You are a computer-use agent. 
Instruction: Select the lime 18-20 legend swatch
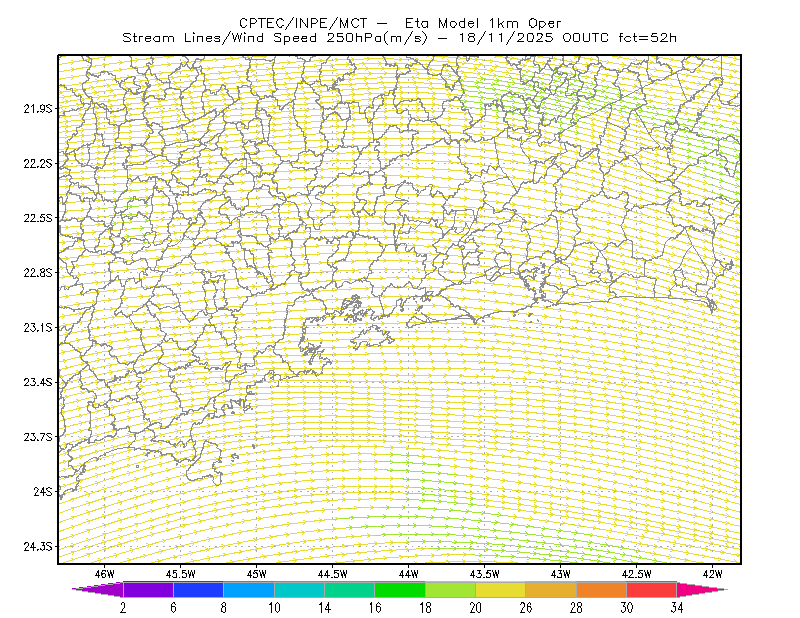coord(451,589)
